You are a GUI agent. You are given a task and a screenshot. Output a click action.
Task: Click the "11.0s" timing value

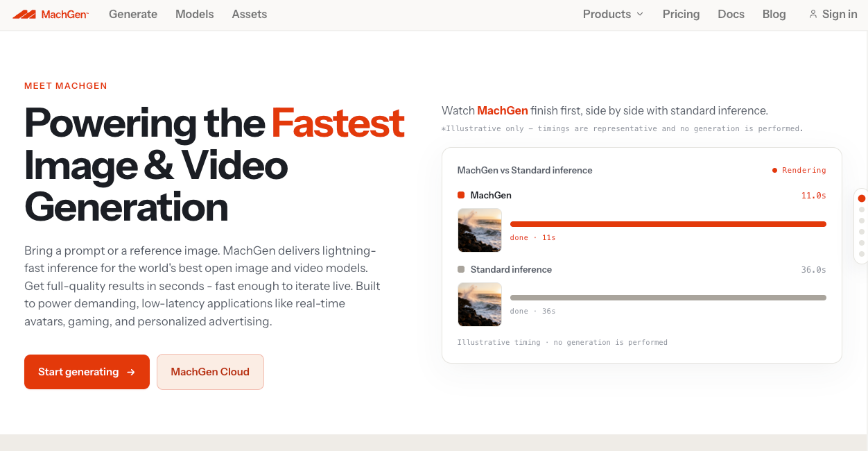(814, 196)
